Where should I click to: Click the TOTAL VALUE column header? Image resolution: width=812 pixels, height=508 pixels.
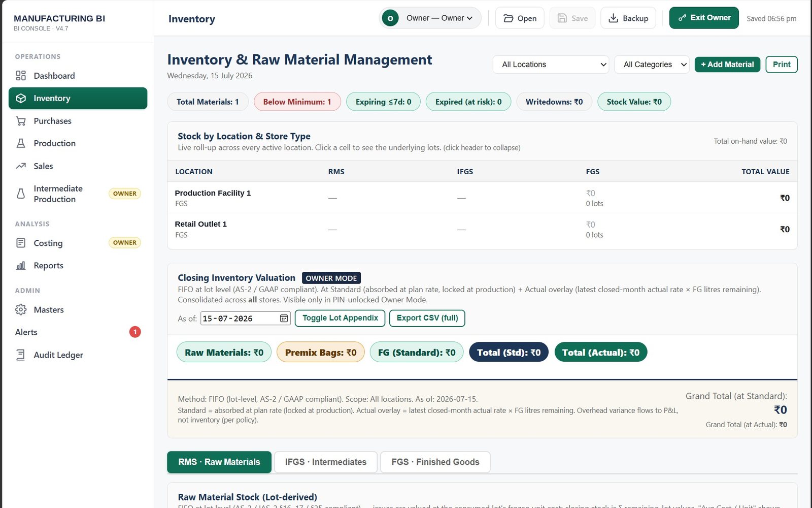pyautogui.click(x=765, y=172)
